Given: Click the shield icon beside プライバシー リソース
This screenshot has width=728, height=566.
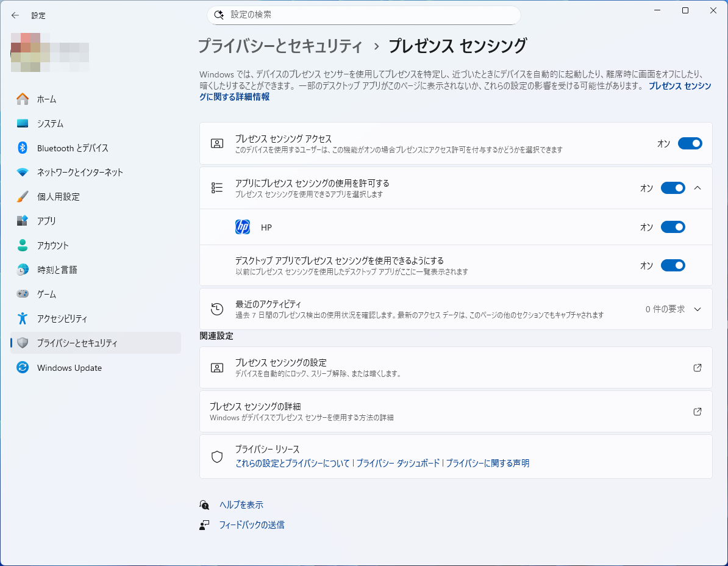Looking at the screenshot, I should (x=217, y=455).
